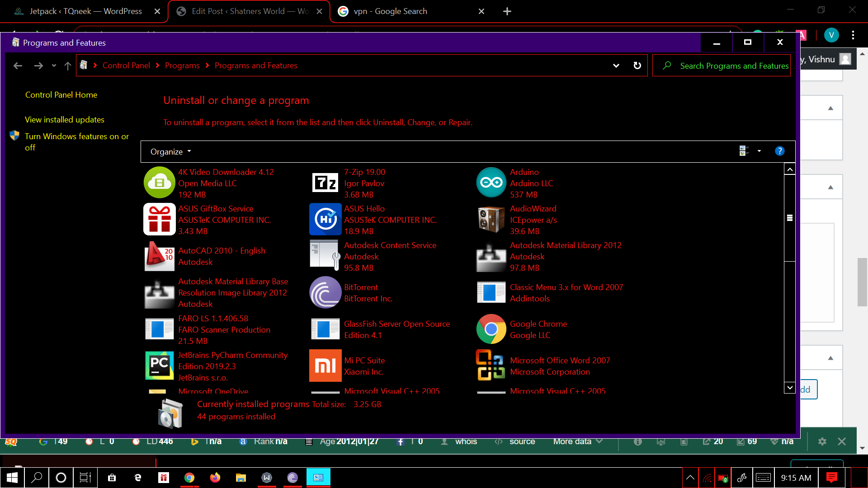This screenshot has height=488, width=868.
Task: Open the Action Center notification icon
Action: (831, 478)
